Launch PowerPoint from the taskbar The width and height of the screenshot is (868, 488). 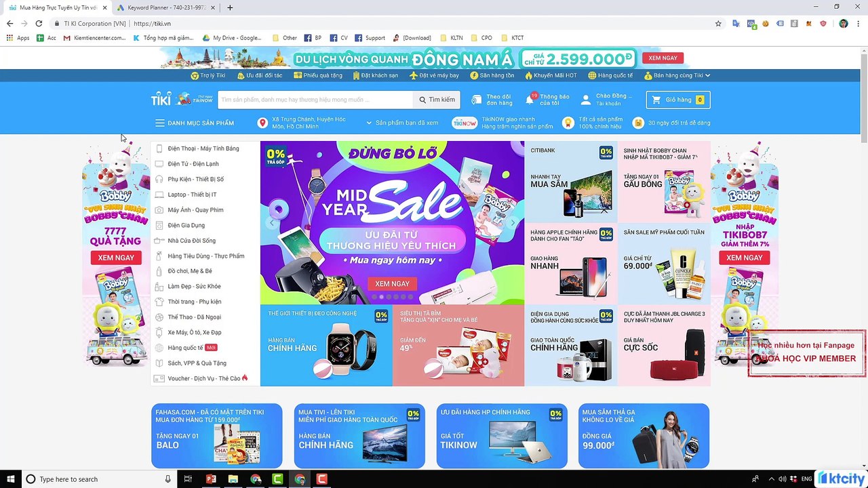point(211,479)
